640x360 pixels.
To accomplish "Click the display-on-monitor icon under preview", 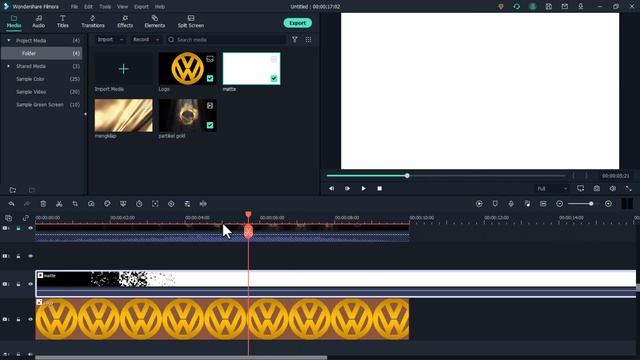I will click(580, 189).
